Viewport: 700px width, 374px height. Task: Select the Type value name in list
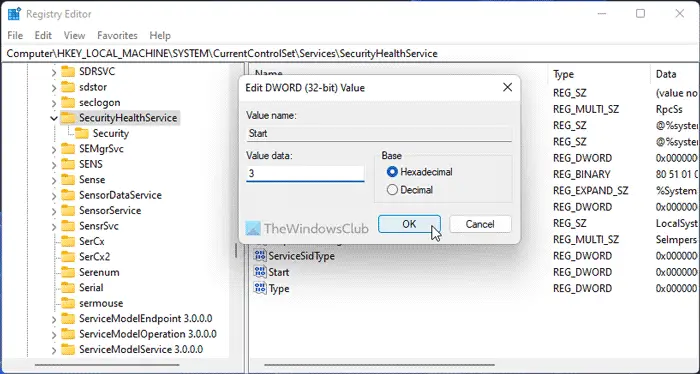coord(279,288)
